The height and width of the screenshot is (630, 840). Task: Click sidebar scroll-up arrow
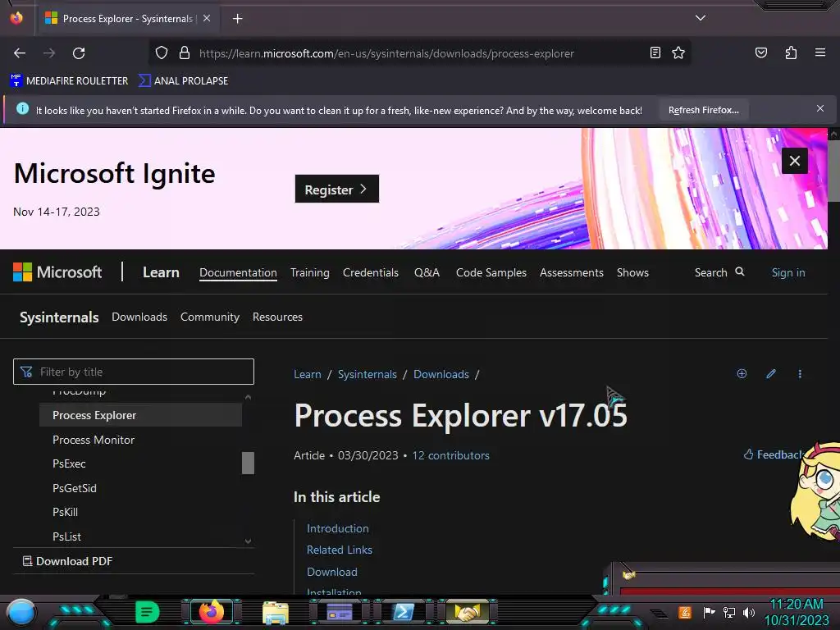[248, 397]
